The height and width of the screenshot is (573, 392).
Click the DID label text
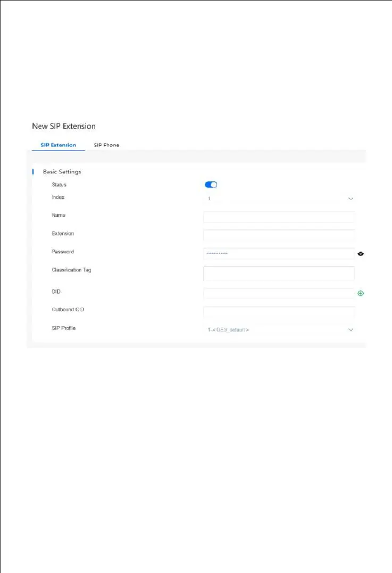[x=56, y=292]
